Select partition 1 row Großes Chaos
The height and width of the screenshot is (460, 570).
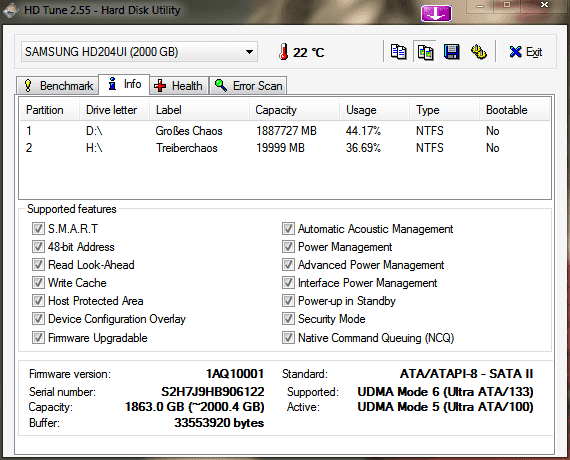pos(284,131)
